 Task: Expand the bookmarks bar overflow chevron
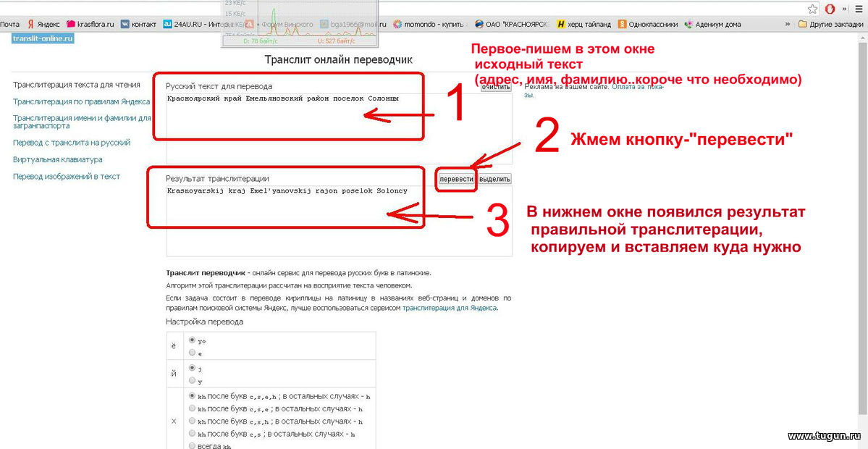[787, 25]
